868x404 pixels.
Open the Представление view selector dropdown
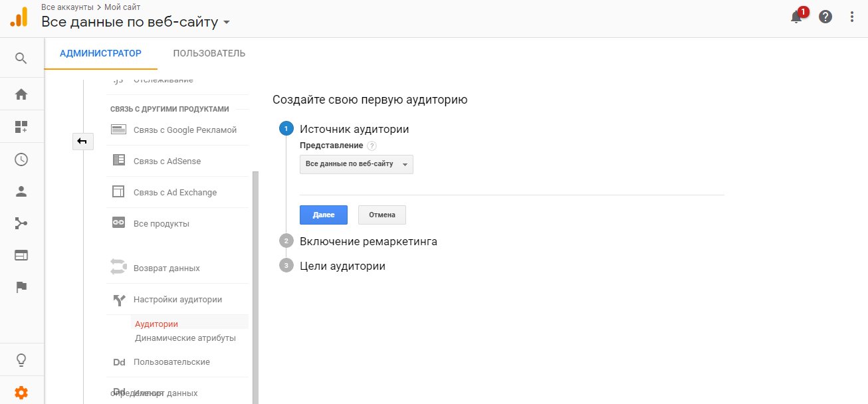[356, 163]
